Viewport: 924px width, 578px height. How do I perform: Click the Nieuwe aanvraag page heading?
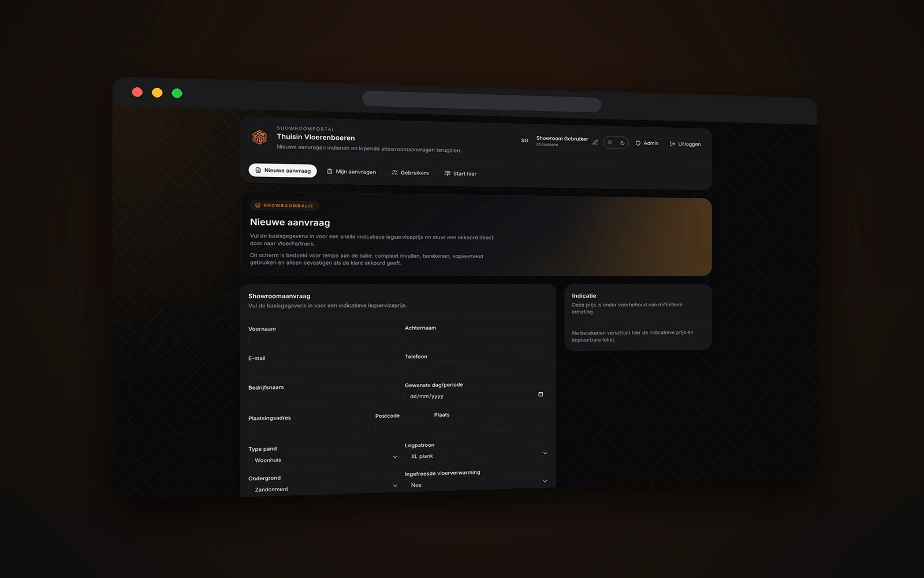290,223
